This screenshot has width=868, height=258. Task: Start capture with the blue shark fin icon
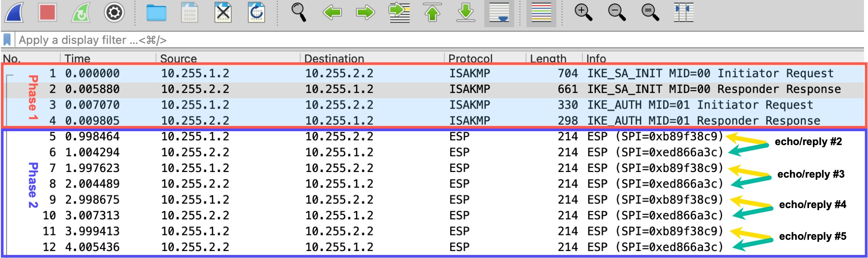(14, 13)
